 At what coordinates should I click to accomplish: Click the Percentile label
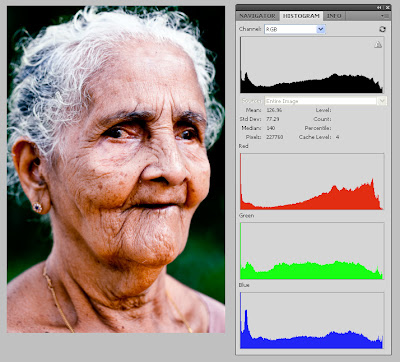[318, 128]
